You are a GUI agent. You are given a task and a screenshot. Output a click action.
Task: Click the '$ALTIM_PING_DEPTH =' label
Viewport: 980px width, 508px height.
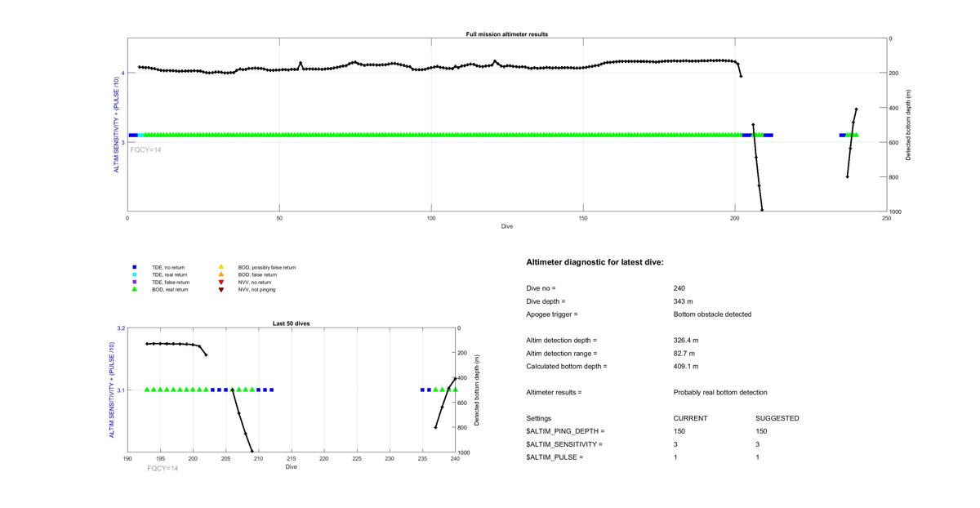point(566,431)
